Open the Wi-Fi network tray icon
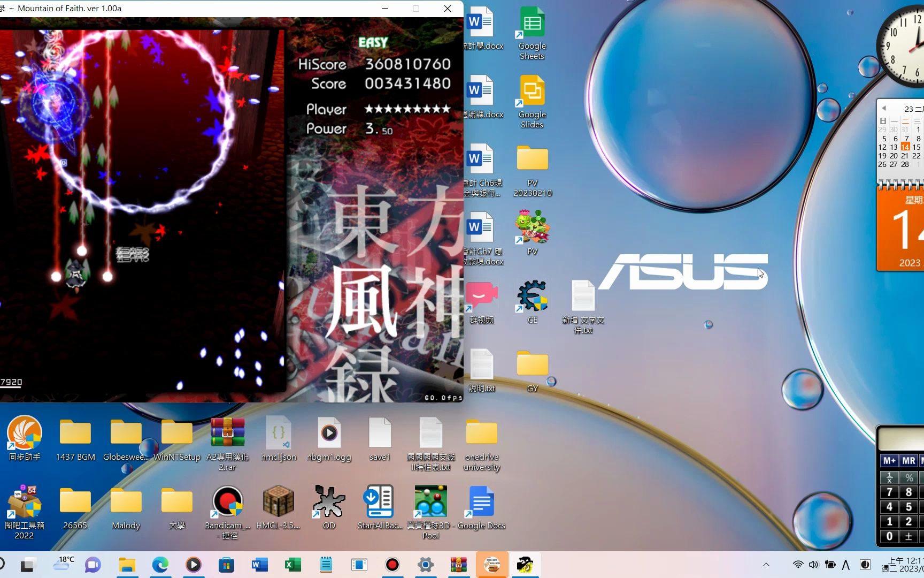The image size is (924, 578). 798,565
